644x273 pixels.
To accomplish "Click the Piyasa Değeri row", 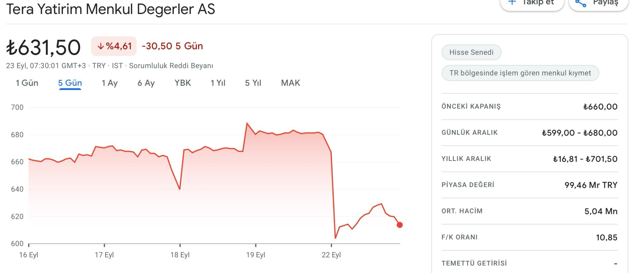I will point(530,185).
